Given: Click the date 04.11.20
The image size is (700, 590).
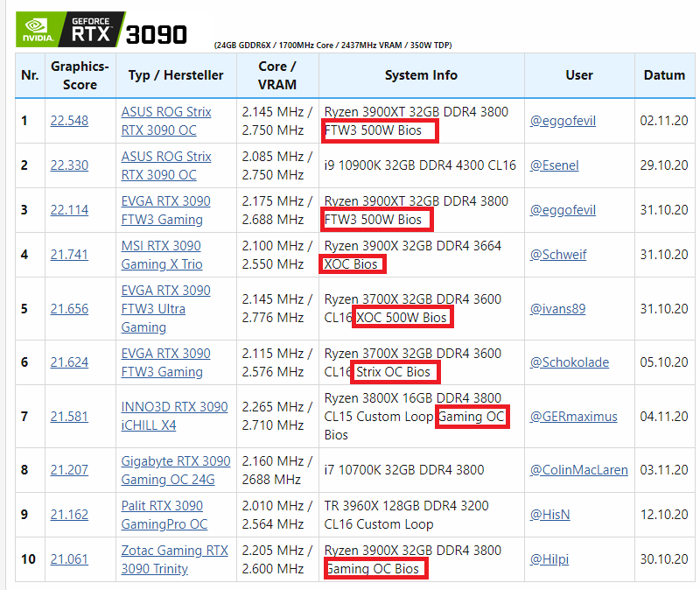Looking at the screenshot, I should point(664,417).
